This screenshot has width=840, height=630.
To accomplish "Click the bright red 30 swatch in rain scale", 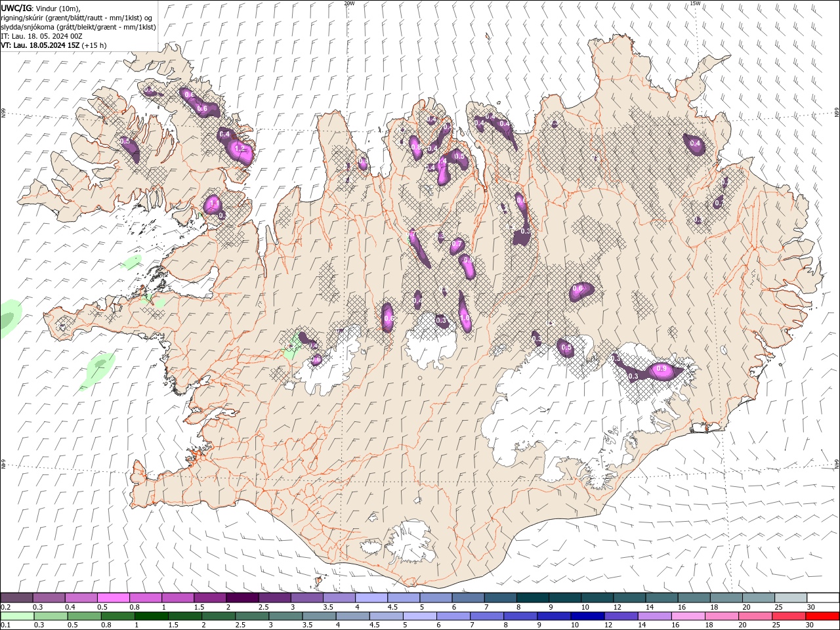I will pos(822,616).
